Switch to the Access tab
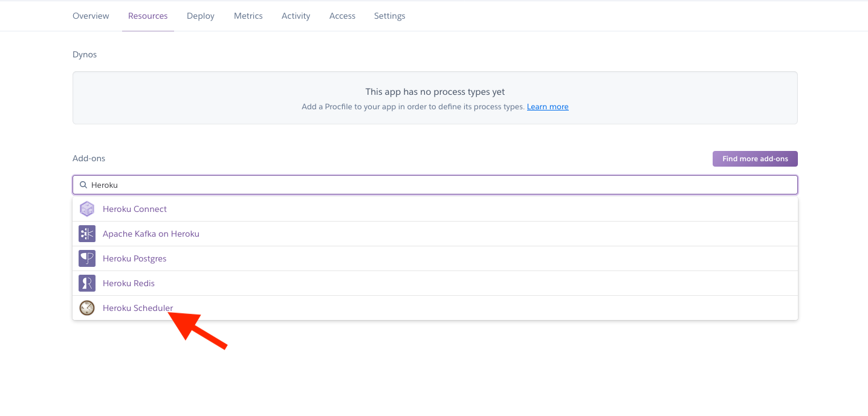Viewport: 868px width, 416px height. tap(342, 16)
